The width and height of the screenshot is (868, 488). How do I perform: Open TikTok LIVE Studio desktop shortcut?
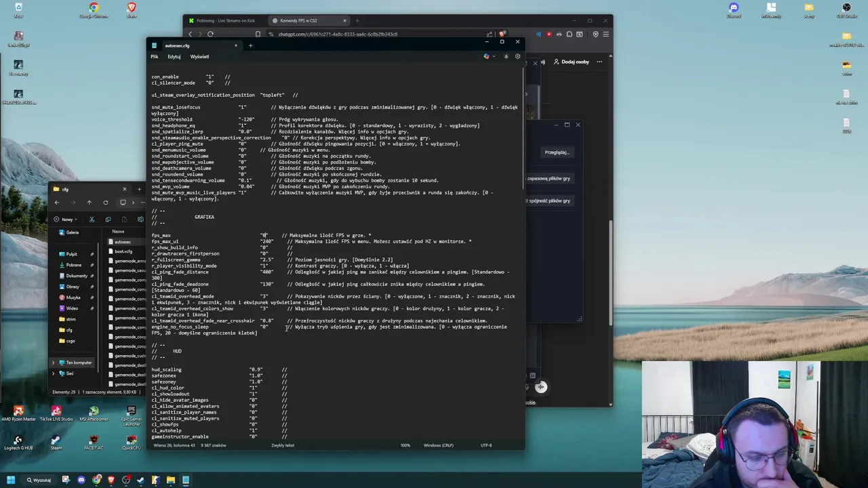(56, 414)
